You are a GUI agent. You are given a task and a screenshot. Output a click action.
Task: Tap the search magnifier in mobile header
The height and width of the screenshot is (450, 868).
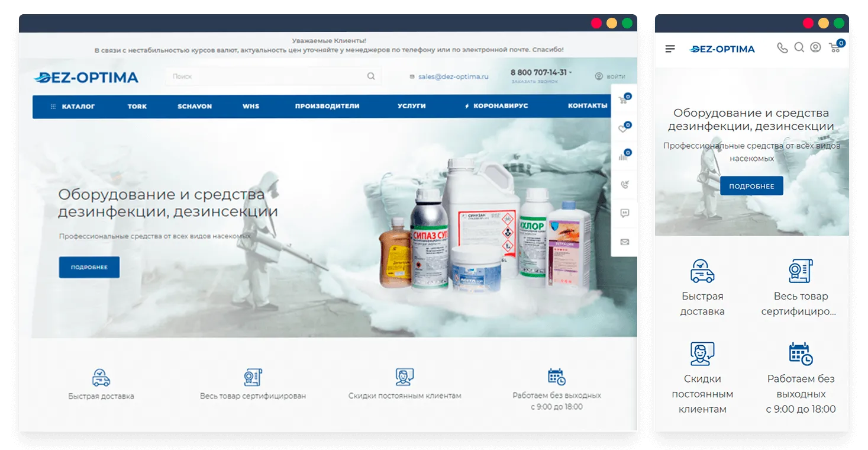coord(799,48)
